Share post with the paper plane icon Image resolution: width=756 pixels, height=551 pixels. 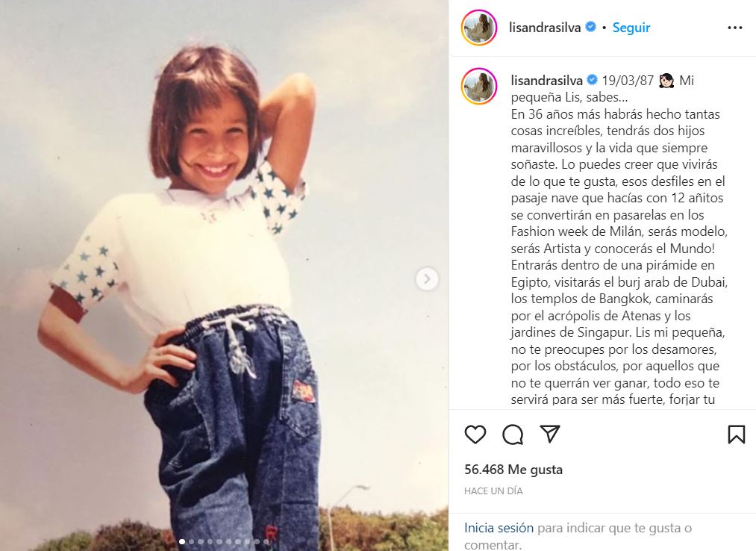[550, 434]
